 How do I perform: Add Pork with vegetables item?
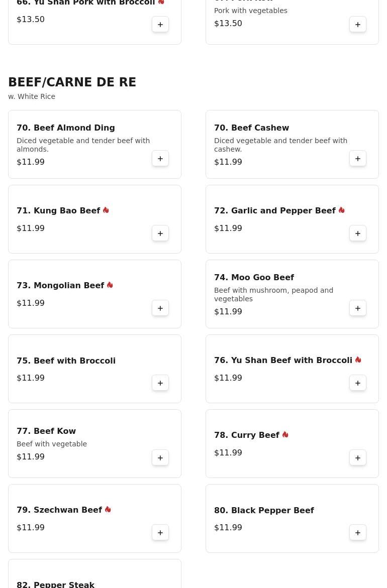pyautogui.click(x=358, y=25)
